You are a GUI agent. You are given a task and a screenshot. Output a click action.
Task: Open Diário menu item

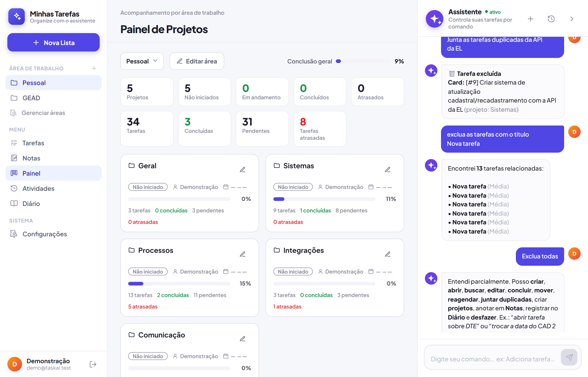pyautogui.click(x=53, y=204)
